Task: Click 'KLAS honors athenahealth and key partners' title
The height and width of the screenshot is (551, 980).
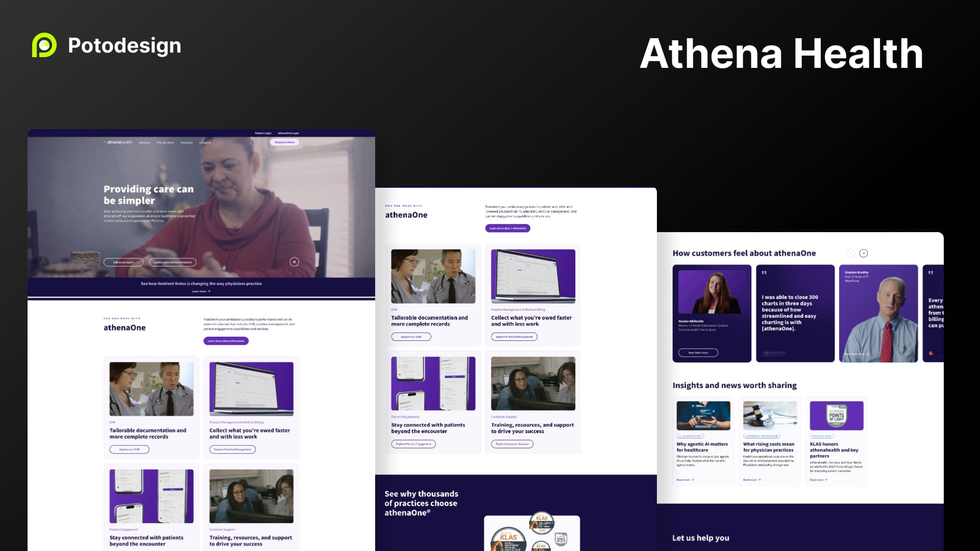Action: tap(834, 450)
